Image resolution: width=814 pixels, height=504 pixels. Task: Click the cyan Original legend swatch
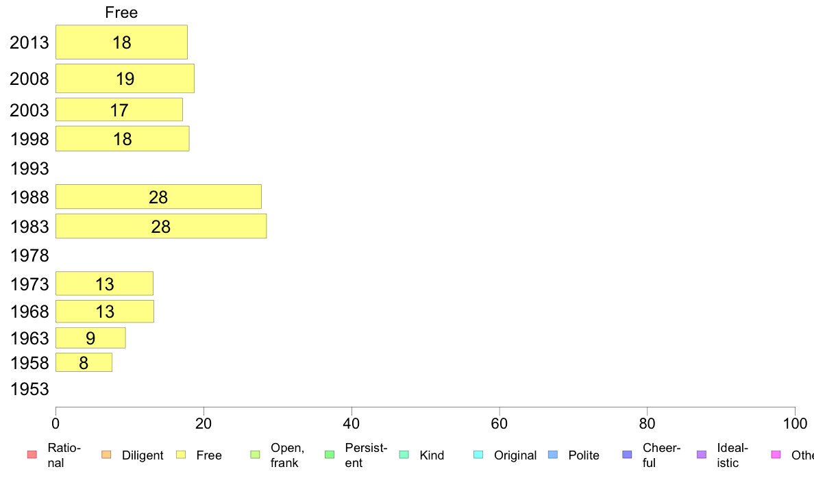tap(478, 455)
